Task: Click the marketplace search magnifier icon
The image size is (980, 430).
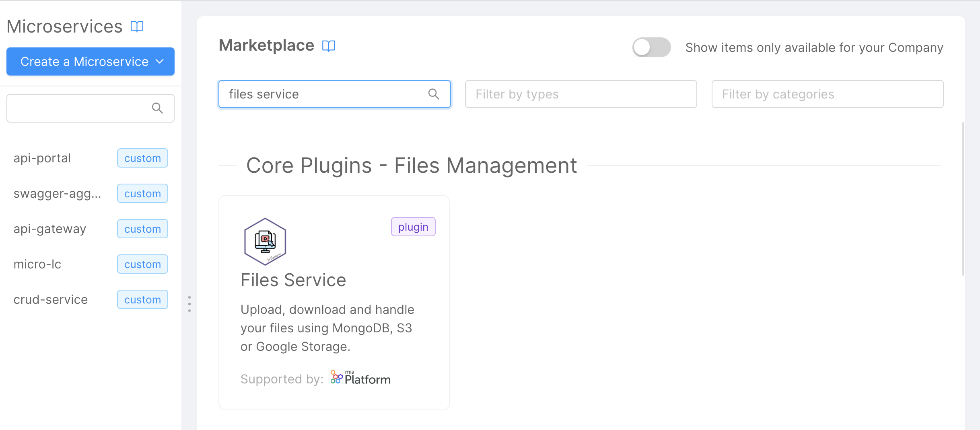Action: point(433,94)
